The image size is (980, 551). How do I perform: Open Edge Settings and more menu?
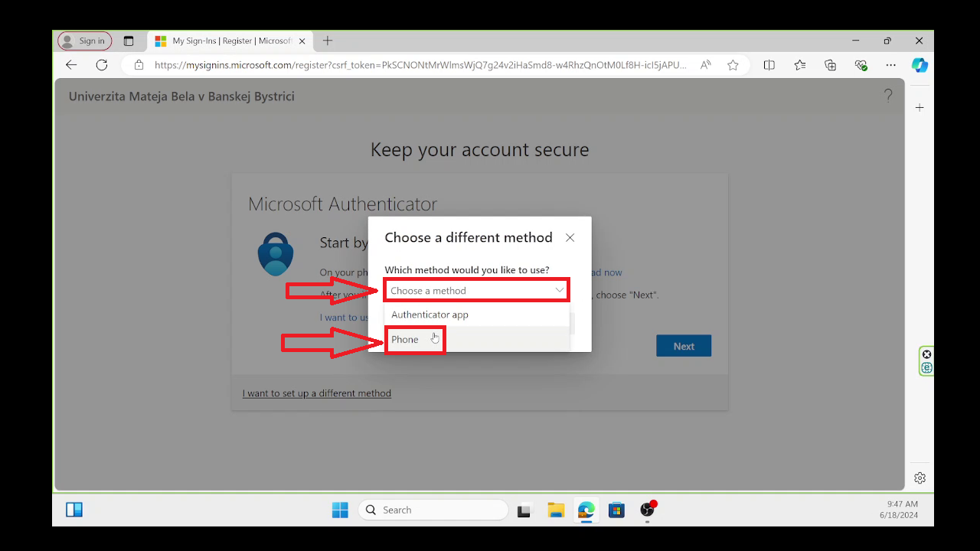click(x=890, y=65)
